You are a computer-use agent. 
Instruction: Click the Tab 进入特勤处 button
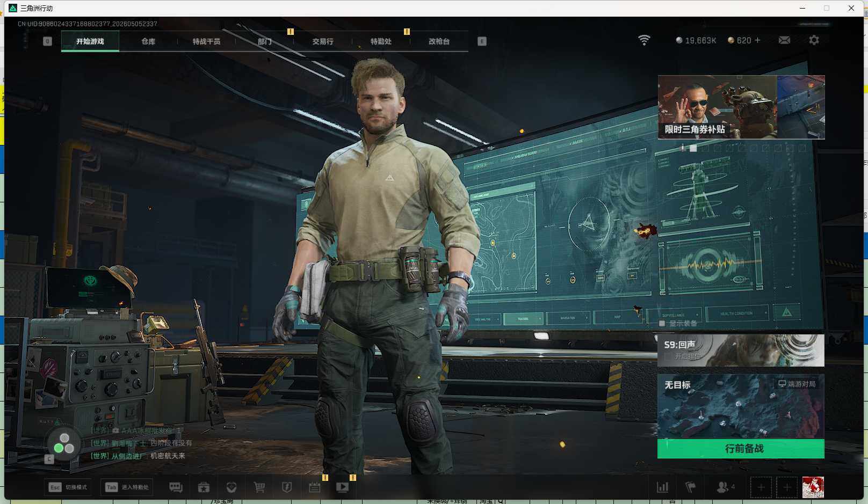(x=127, y=487)
